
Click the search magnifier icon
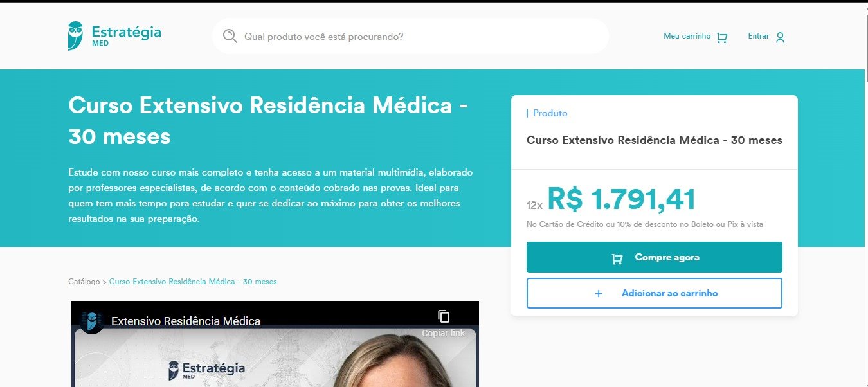pos(230,36)
